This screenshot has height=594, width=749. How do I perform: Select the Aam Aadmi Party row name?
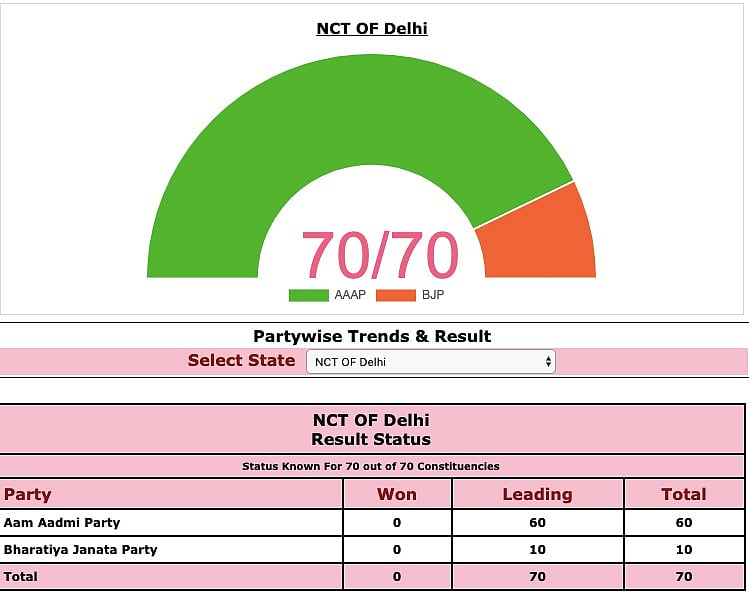coord(62,522)
